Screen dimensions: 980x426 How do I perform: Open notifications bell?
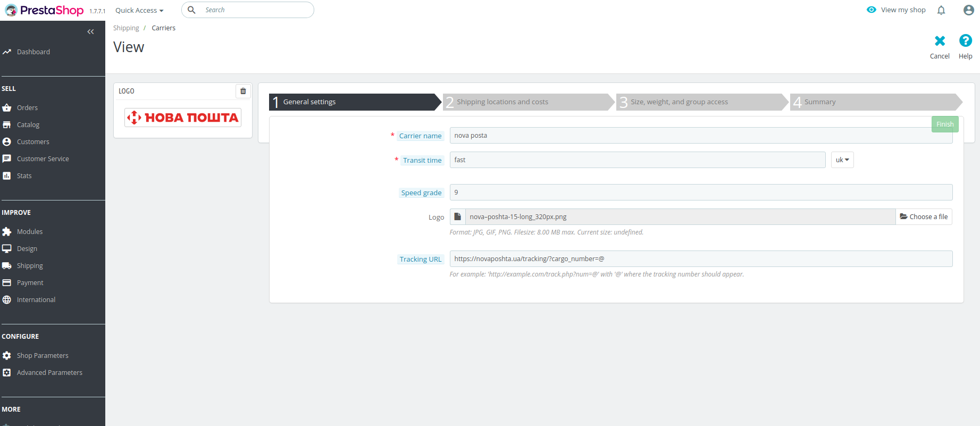(941, 10)
